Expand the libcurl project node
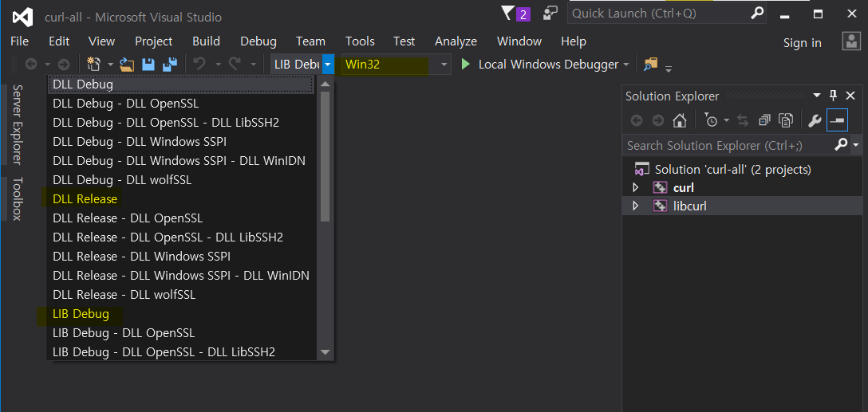 click(636, 206)
